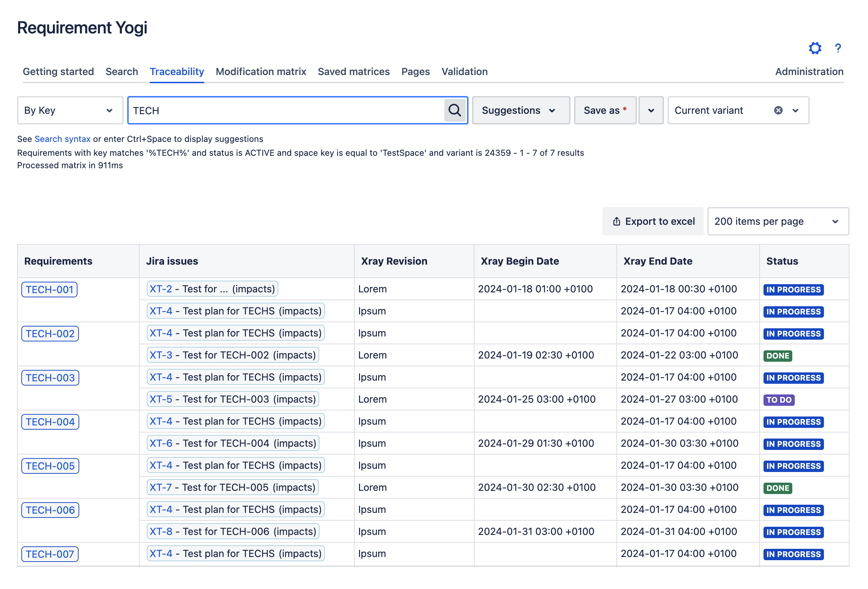
Task: Open the Validation tab
Action: click(x=464, y=71)
